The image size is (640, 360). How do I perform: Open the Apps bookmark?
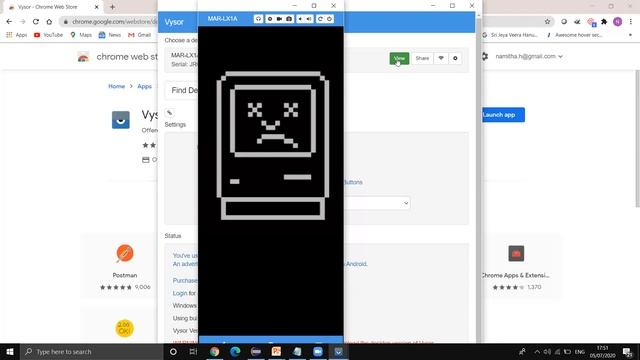(17, 35)
